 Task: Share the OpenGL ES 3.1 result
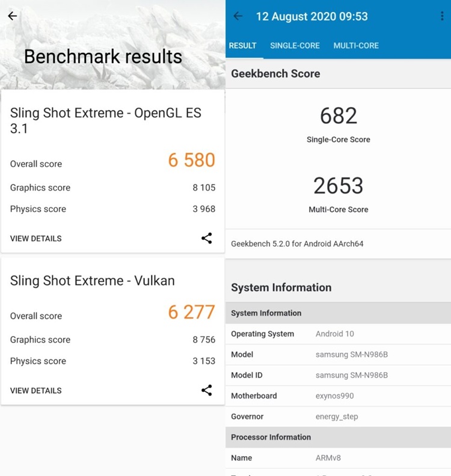pos(206,239)
